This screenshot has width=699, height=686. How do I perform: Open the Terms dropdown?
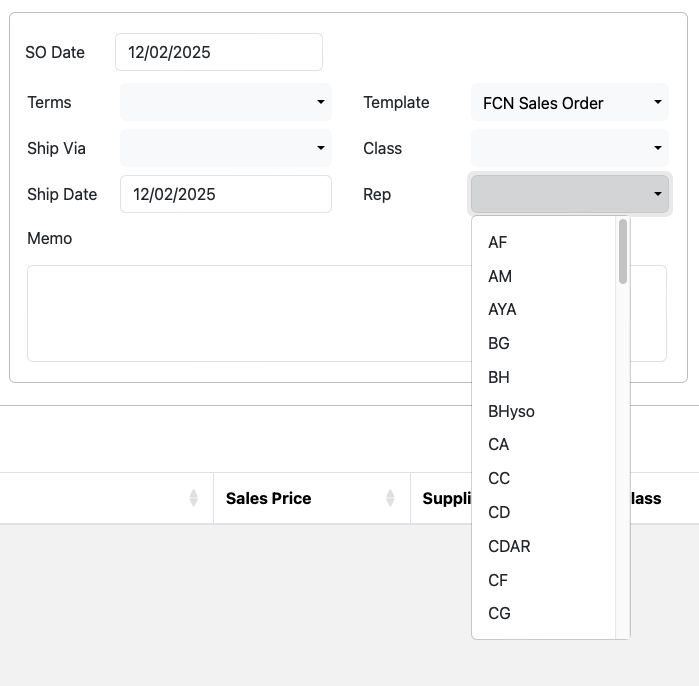tap(225, 102)
